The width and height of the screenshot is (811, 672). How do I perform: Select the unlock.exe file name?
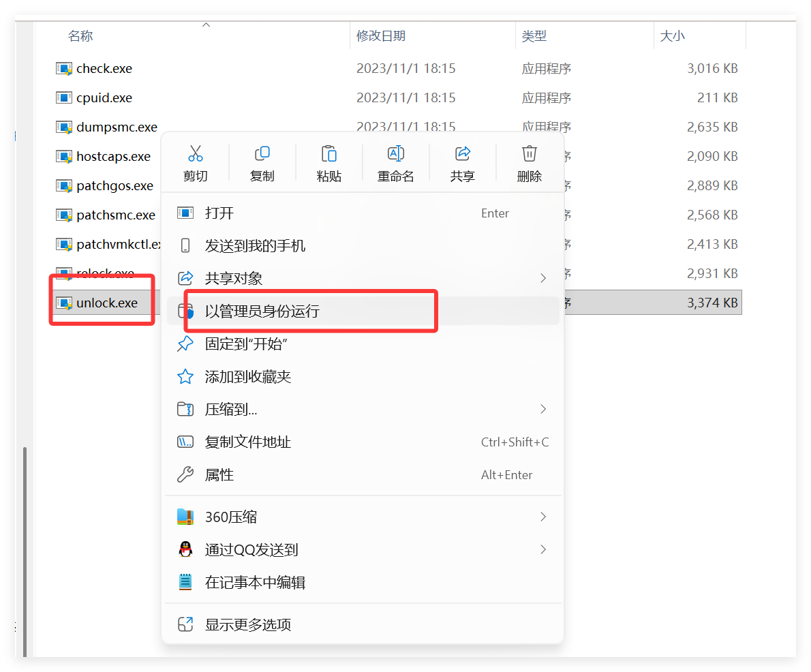[107, 303]
